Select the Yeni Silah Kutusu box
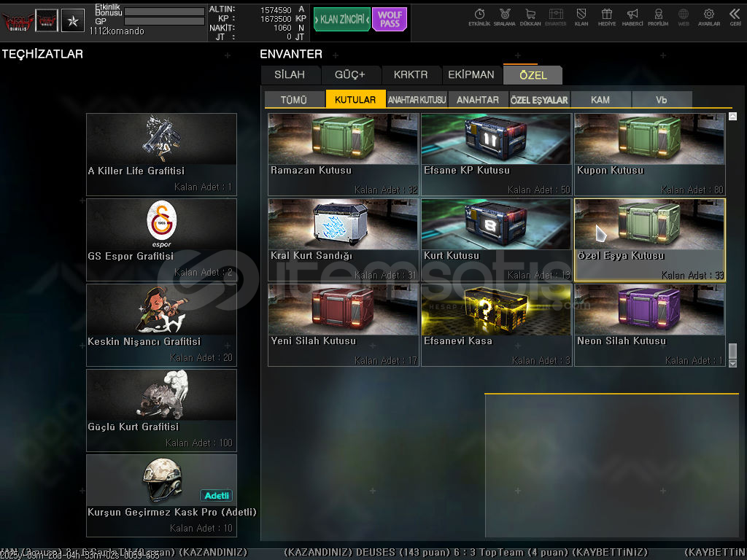 tap(344, 325)
